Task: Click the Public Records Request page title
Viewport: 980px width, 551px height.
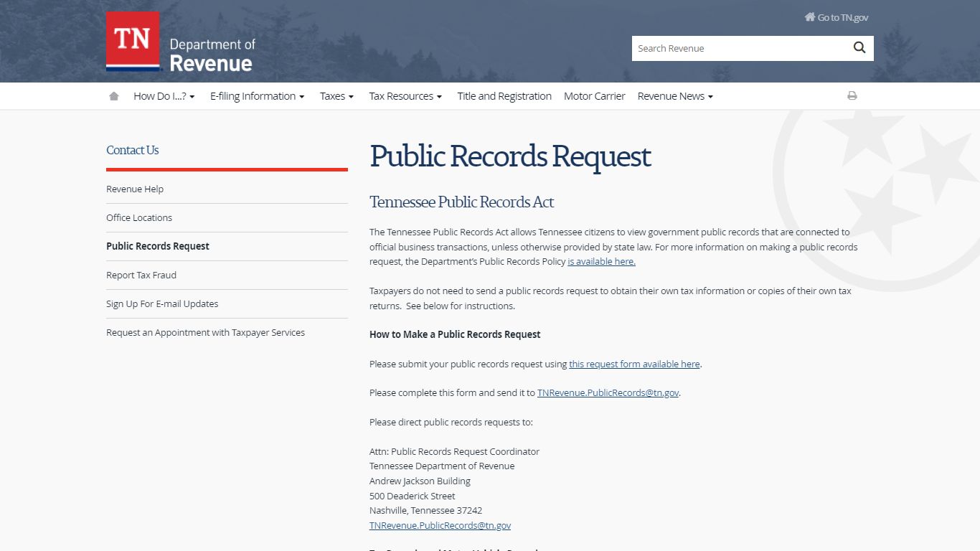Action: pyautogui.click(x=510, y=156)
